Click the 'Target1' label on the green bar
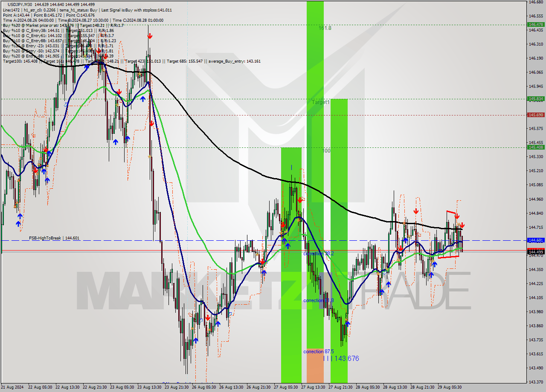 click(321, 102)
